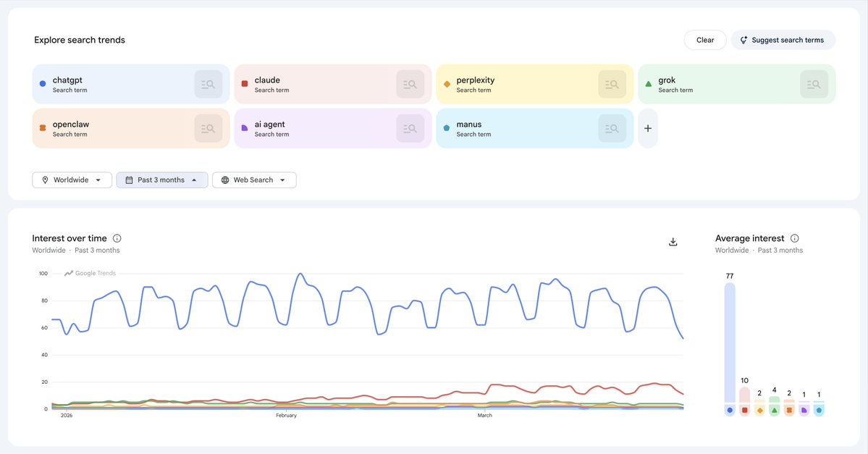The height and width of the screenshot is (454, 868).
Task: Download the Interest over time chart
Action: click(x=673, y=242)
